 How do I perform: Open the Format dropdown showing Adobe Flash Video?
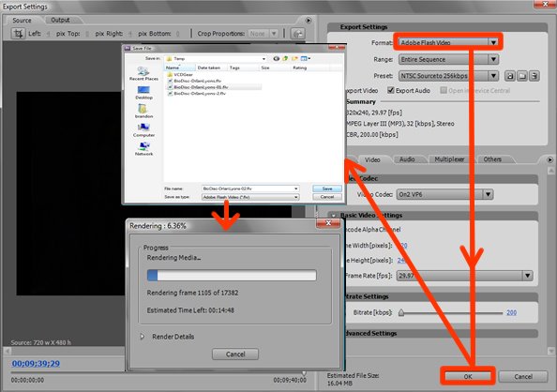448,42
